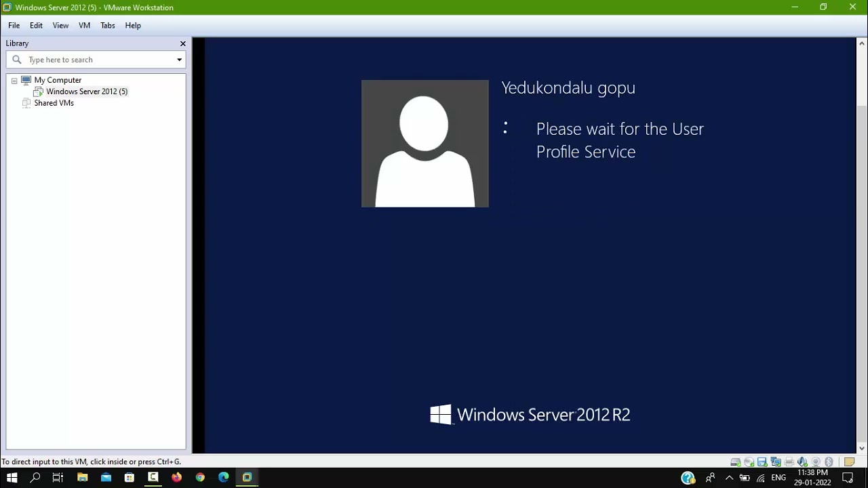Open Wi-Fi network tray icon
This screenshot has width=868, height=488.
point(761,478)
